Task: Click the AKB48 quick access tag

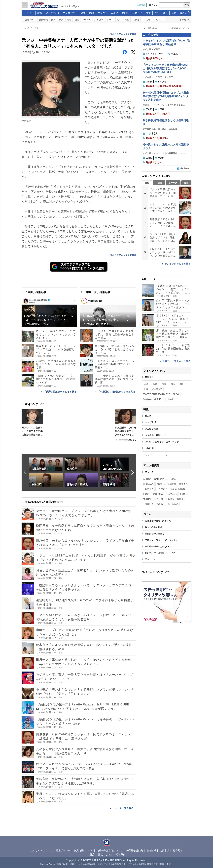Action: pyautogui.click(x=176, y=394)
